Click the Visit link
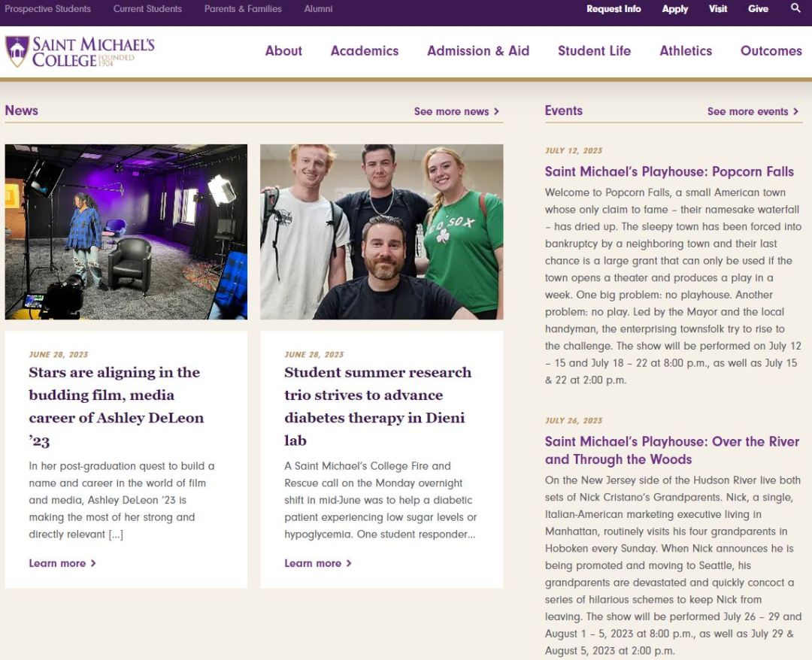The width and height of the screenshot is (812, 660). click(x=717, y=9)
